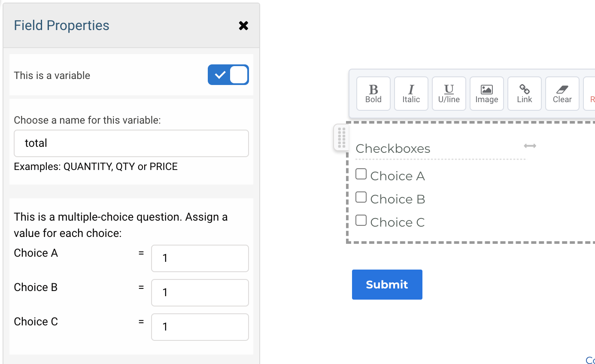595x364 pixels.
Task: Open the partially visible blue link
Action: [590, 360]
